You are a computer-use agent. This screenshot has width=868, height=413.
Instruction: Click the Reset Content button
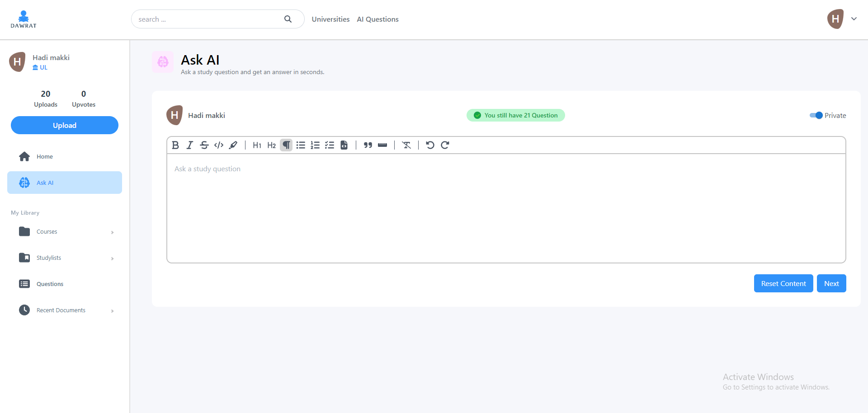[x=783, y=283]
